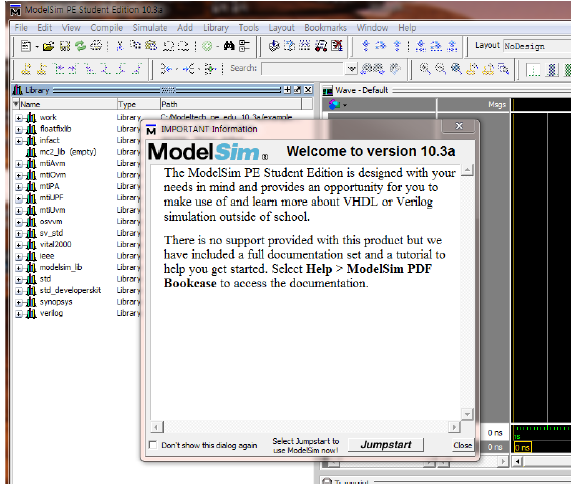The image size is (576, 492).
Task: Open the Bookmarks menu
Action: coord(325,28)
